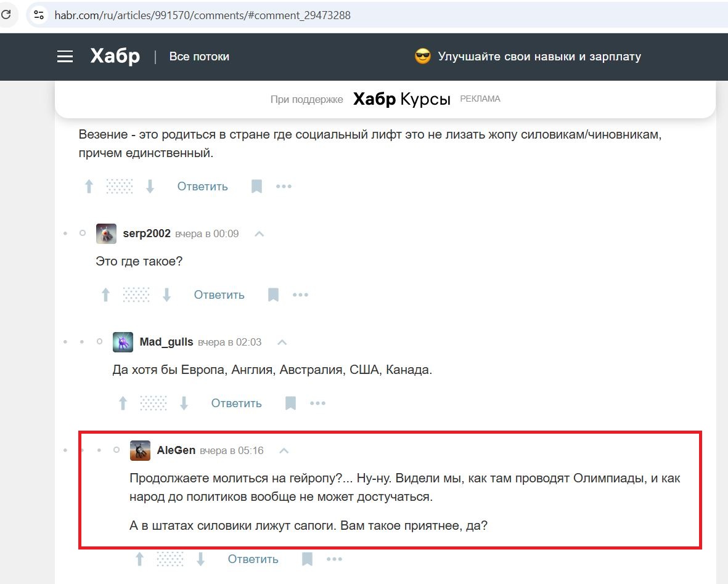Viewport: 728px width, 584px height.
Task: Bookmark the AleGen comment
Action: (307, 559)
